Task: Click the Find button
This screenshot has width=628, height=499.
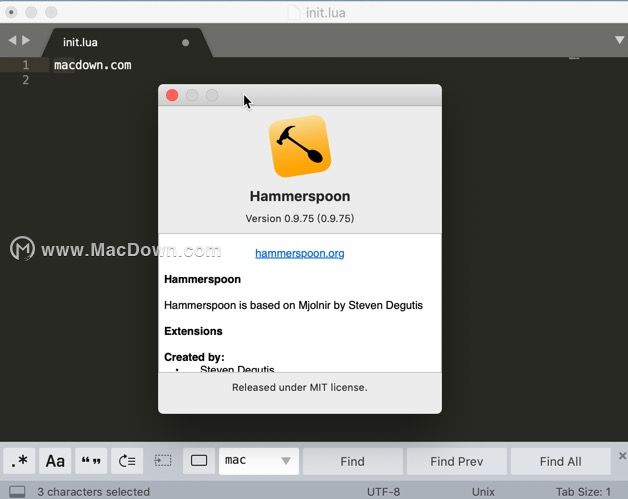Action: click(x=352, y=461)
